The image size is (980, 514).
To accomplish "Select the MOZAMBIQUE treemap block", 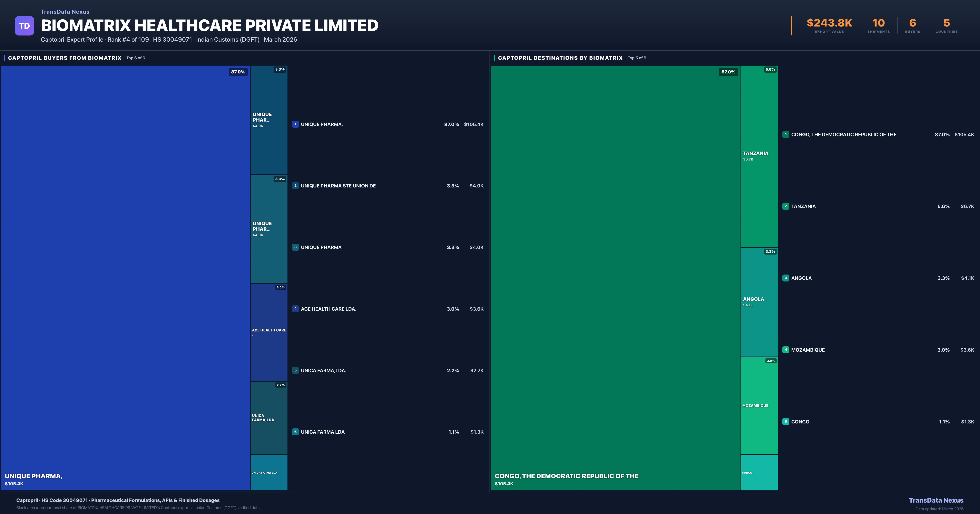I will [759, 406].
